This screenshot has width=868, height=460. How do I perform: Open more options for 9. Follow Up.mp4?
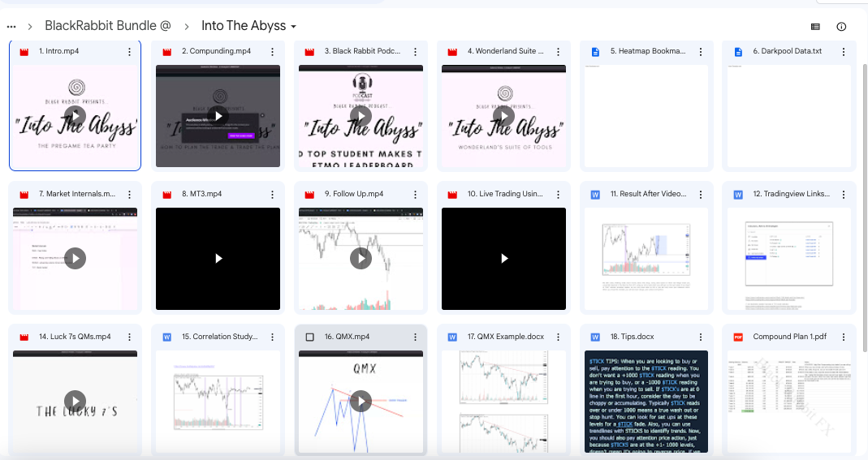point(415,195)
